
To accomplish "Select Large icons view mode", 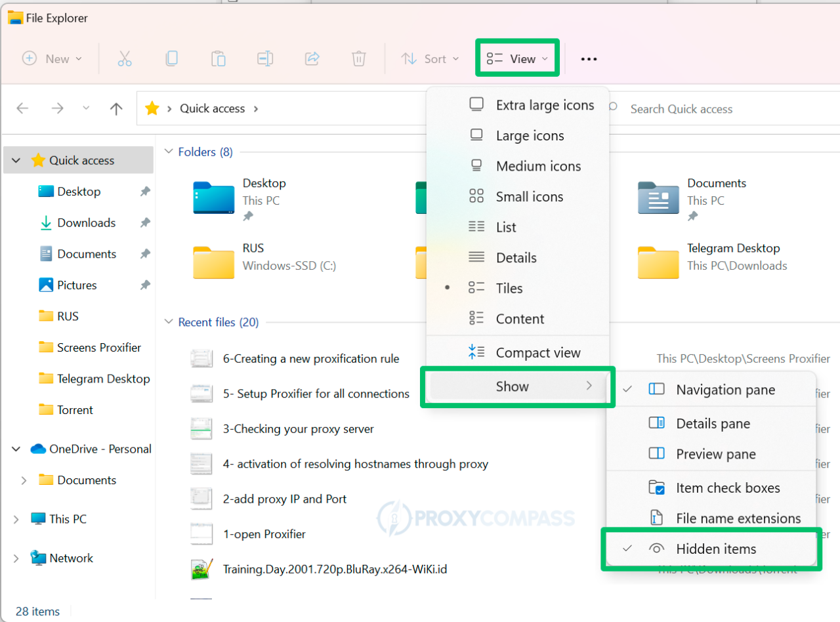I will pyautogui.click(x=528, y=135).
